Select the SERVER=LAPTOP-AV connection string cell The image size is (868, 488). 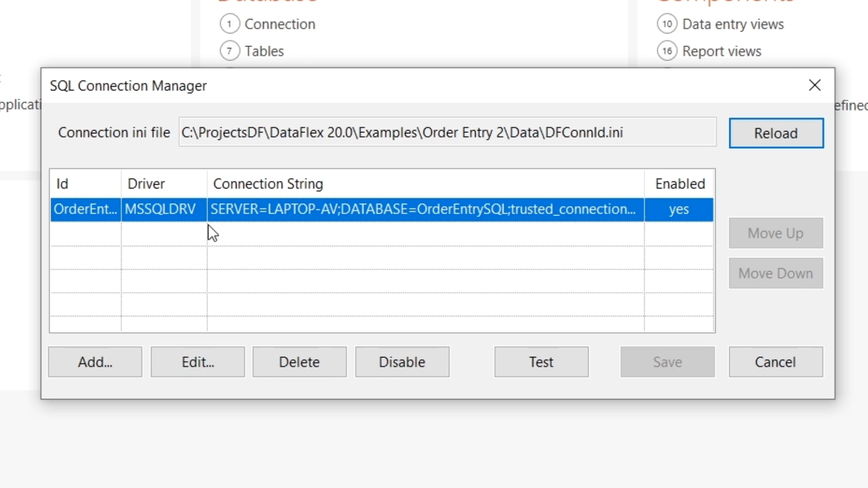pyautogui.click(x=423, y=209)
